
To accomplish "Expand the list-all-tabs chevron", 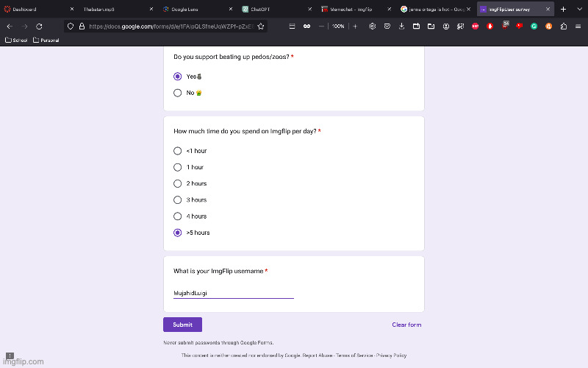I will coord(578,9).
